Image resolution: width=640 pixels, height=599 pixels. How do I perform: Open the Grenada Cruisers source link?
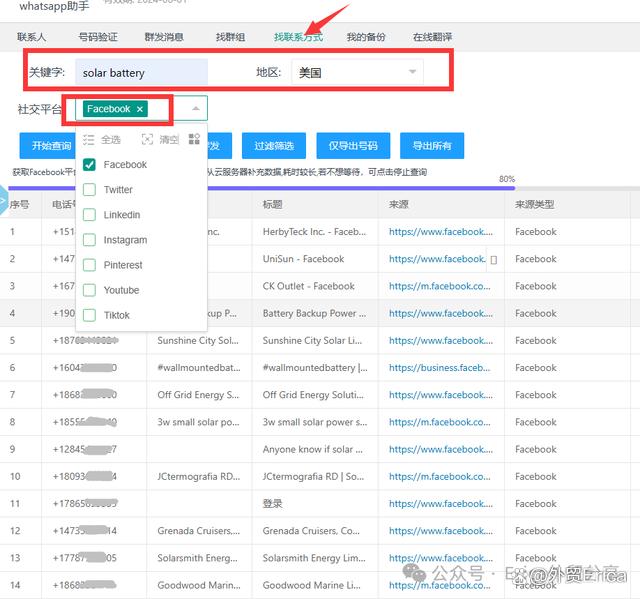point(441,531)
